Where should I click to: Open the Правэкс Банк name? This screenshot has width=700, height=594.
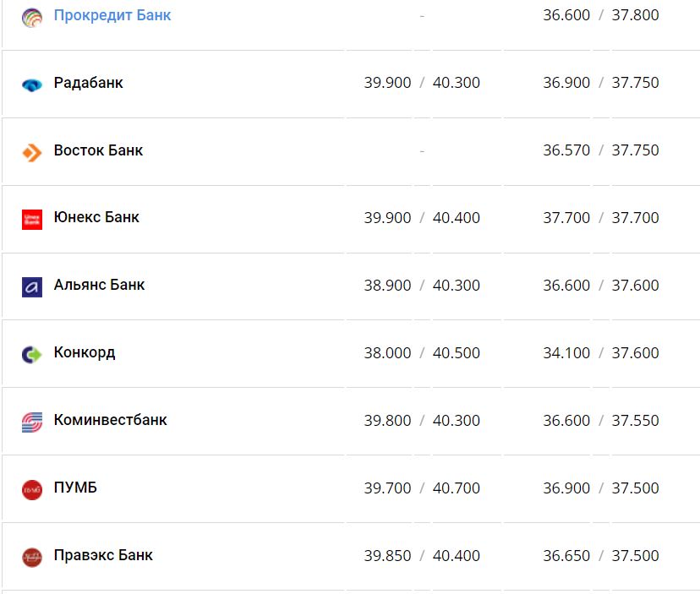(x=103, y=555)
